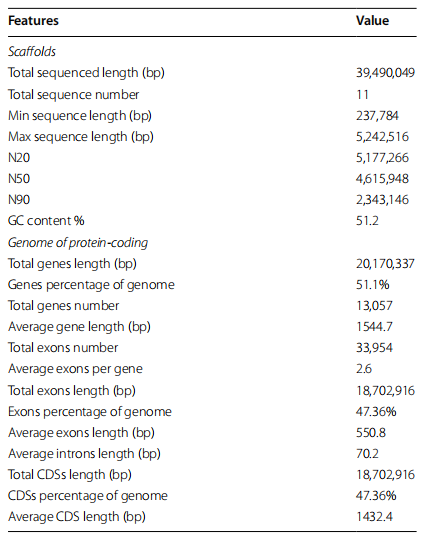Click the Features column header
429x537 pixels.
(33, 21)
